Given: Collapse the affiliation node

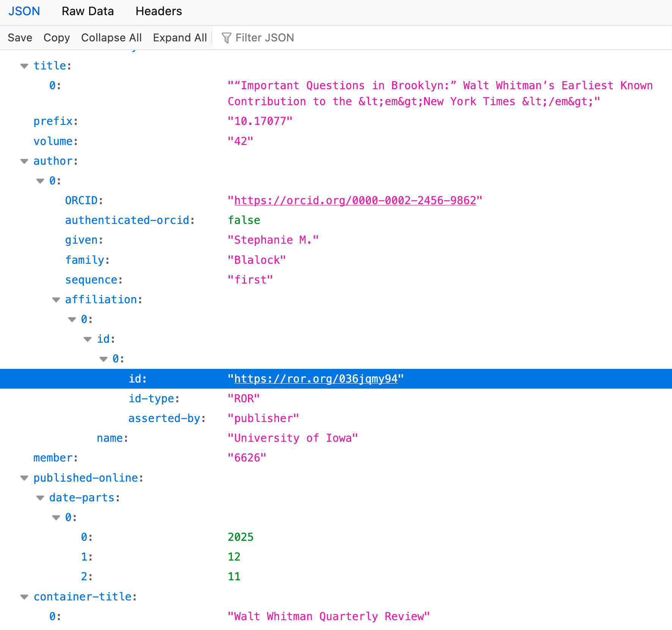Looking at the screenshot, I should click(56, 299).
